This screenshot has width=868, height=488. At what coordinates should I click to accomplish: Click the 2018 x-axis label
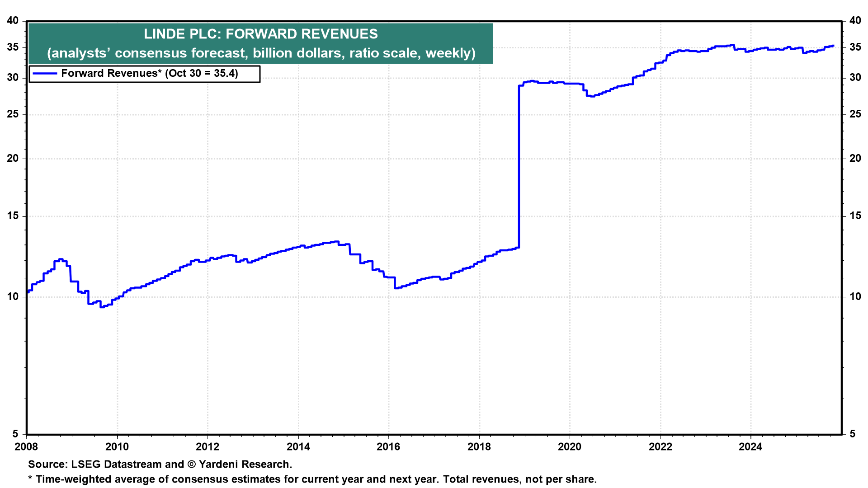click(479, 447)
